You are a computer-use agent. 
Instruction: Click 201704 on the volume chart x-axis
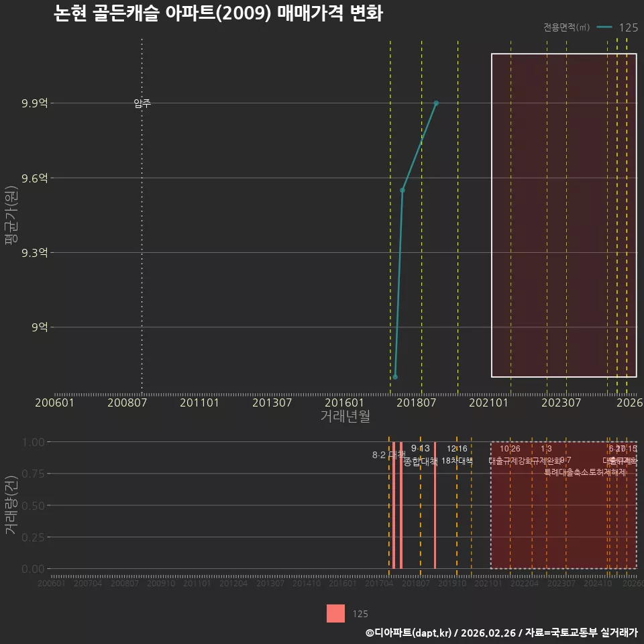[379, 583]
